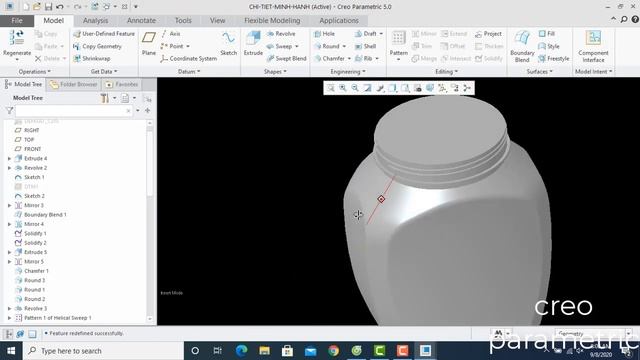The width and height of the screenshot is (640, 360).
Task: Apply the Shell tool
Action: (x=365, y=47)
